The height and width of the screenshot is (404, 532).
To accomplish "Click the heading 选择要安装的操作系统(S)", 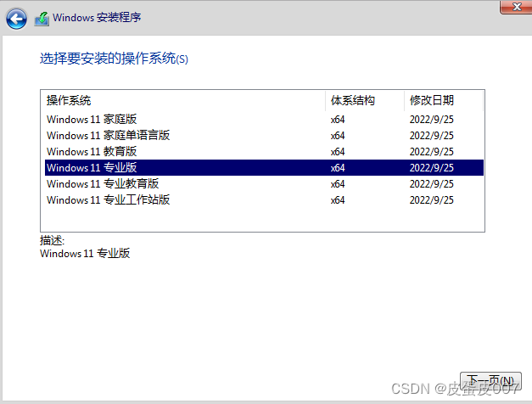I will [114, 59].
